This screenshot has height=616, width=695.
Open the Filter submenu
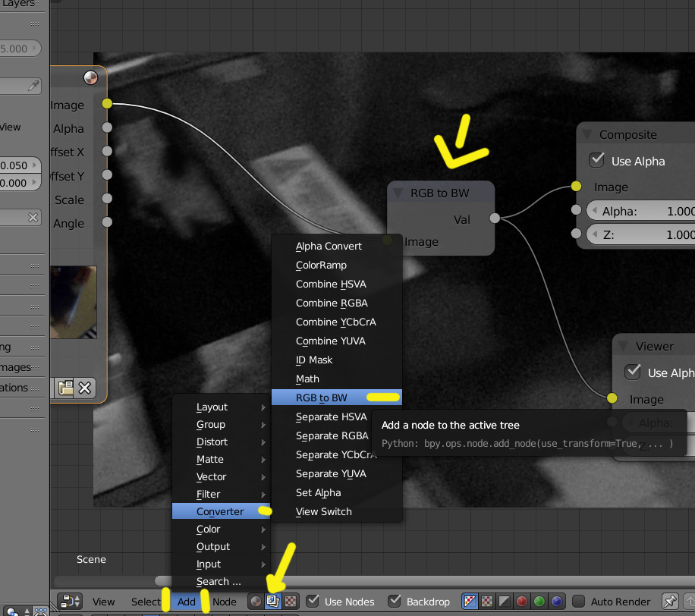point(222,494)
